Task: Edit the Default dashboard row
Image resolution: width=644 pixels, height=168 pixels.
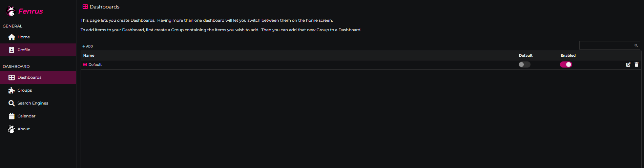Action: click(x=628, y=64)
